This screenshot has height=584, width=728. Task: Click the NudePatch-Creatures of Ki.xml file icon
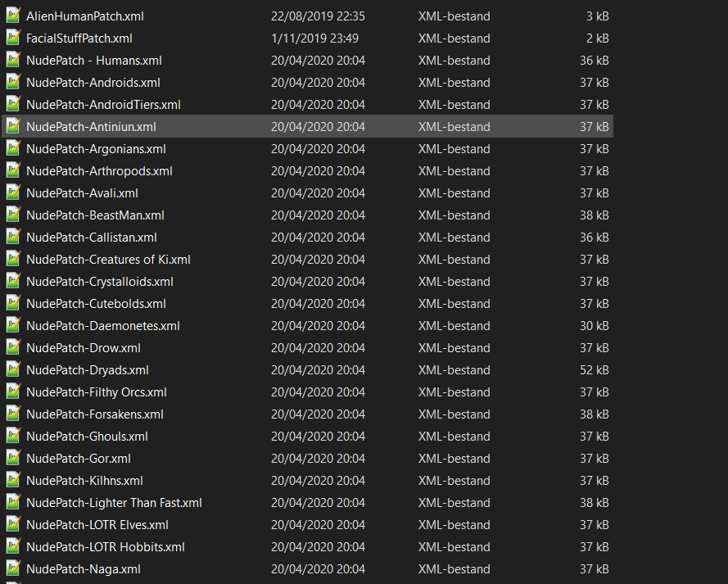pyautogui.click(x=13, y=260)
